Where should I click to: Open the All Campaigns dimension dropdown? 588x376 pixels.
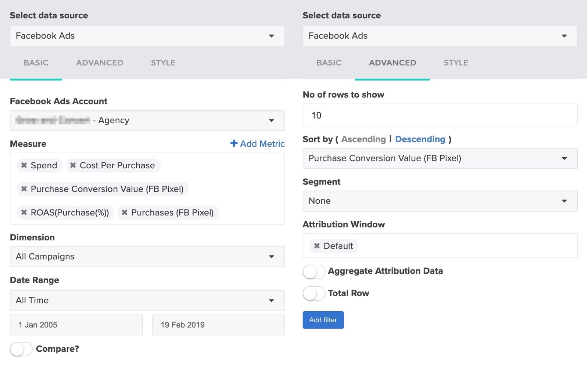(147, 257)
